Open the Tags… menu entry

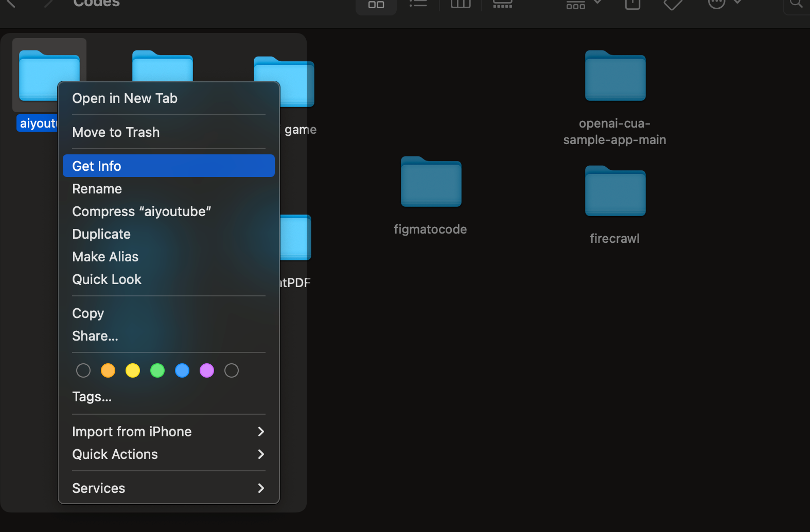pos(169,397)
